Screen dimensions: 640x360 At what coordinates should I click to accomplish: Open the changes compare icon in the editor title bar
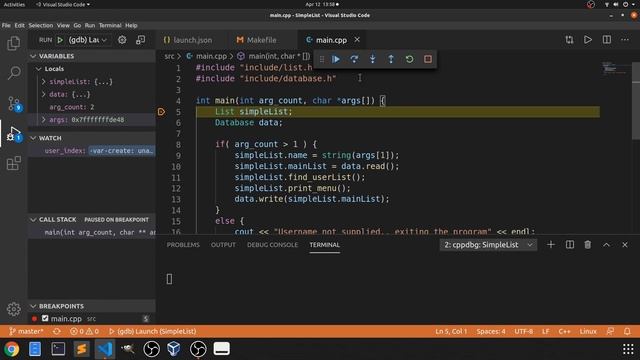(569, 40)
